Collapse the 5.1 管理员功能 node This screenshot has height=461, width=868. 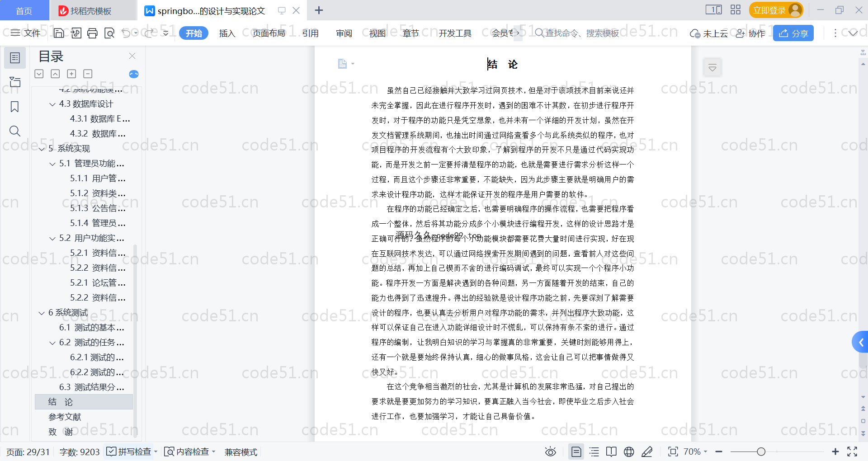pyautogui.click(x=52, y=164)
